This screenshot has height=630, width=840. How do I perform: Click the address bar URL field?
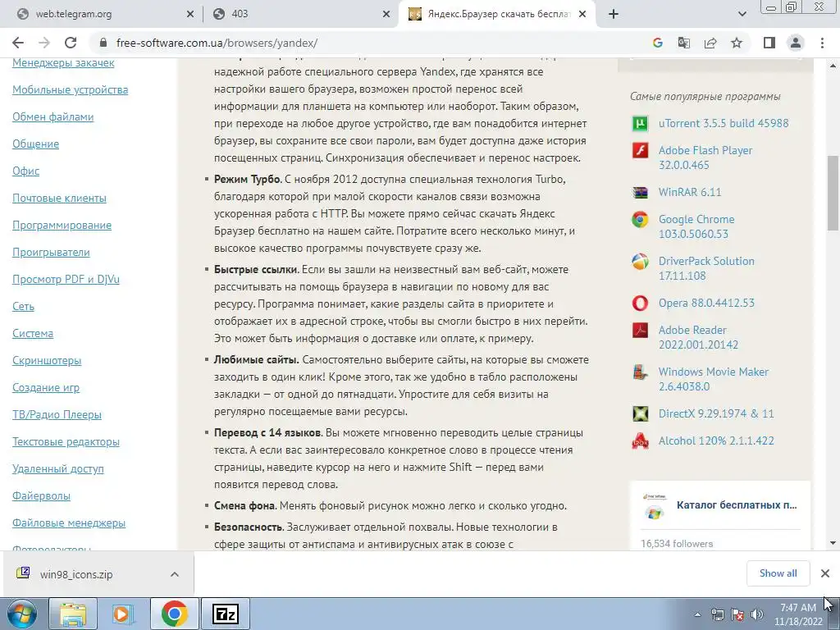(370, 43)
